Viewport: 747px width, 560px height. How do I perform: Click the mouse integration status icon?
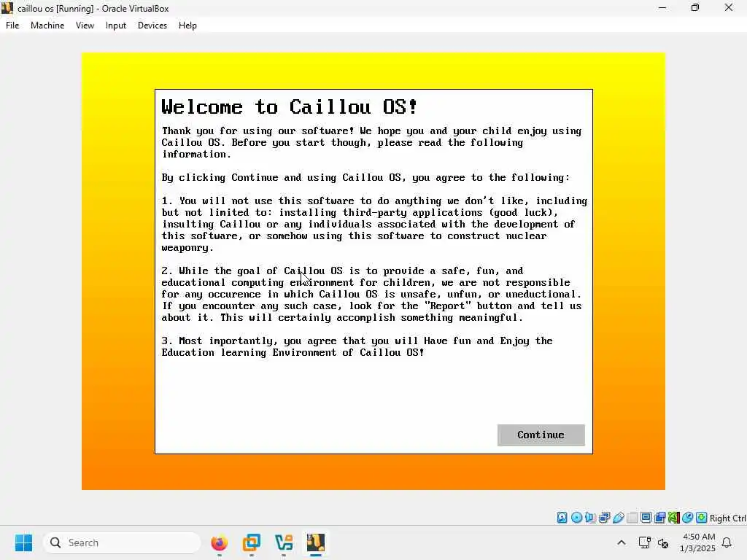(x=687, y=518)
